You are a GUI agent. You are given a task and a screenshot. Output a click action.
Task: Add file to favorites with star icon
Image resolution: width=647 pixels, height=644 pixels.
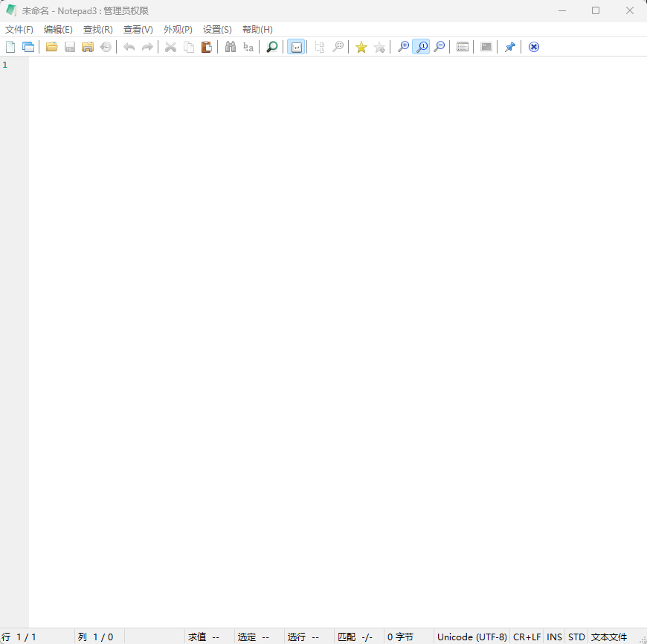[361, 46]
